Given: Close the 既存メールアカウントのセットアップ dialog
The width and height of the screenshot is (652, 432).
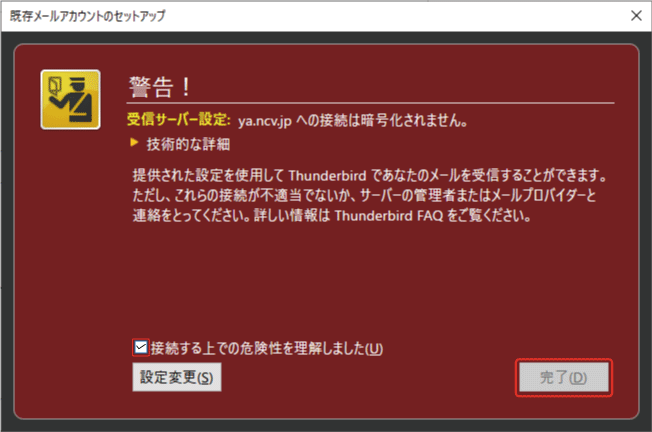Looking at the screenshot, I should (636, 16).
